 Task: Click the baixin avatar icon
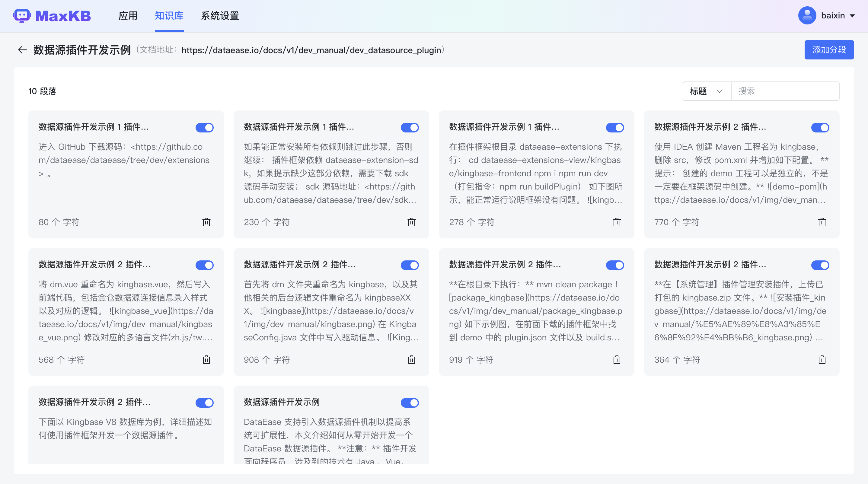(x=807, y=16)
